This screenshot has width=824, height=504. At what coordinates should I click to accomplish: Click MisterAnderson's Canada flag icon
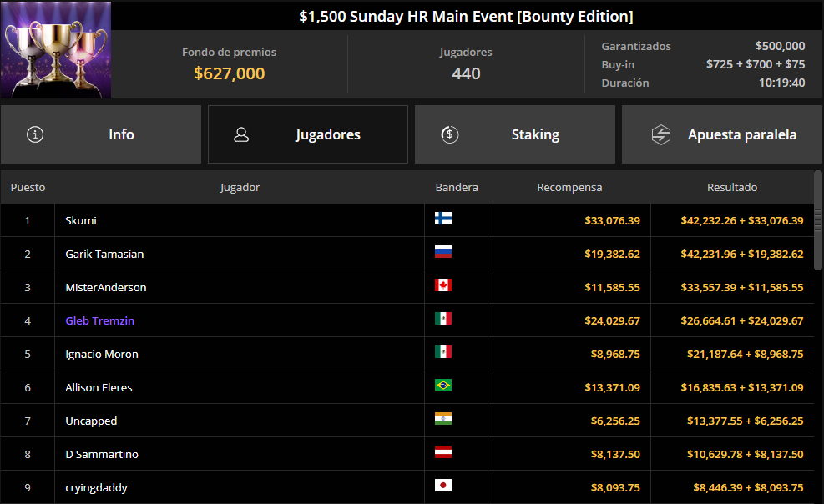[x=443, y=285]
